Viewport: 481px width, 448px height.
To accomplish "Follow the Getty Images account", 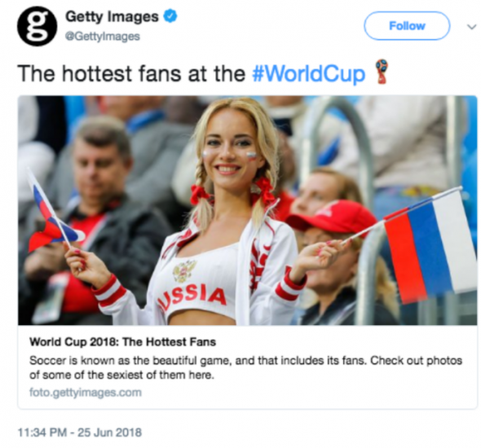I will (x=407, y=26).
